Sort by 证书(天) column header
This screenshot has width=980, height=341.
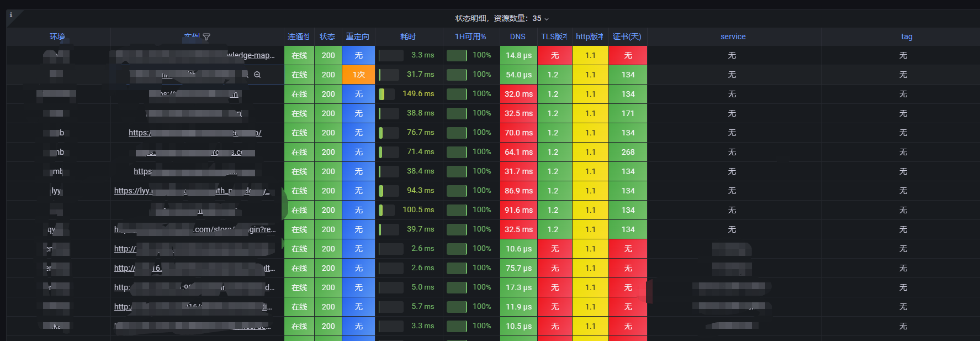[627, 36]
